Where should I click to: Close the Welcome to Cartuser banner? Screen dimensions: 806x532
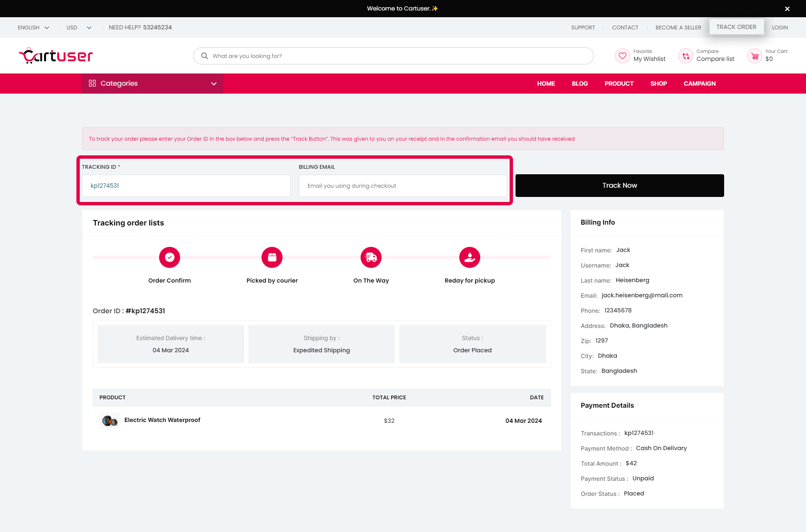pyautogui.click(x=787, y=9)
